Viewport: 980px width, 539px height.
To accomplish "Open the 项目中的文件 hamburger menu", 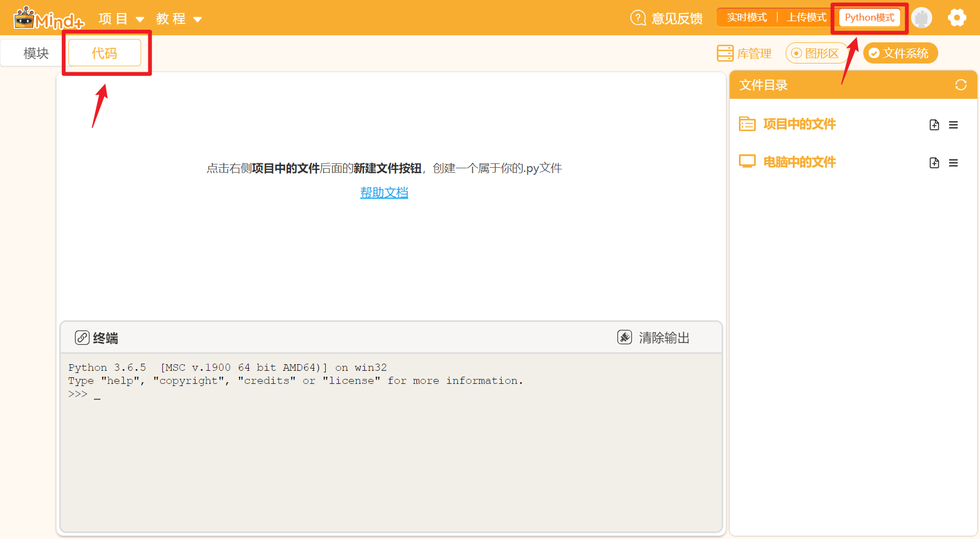I will pos(953,125).
